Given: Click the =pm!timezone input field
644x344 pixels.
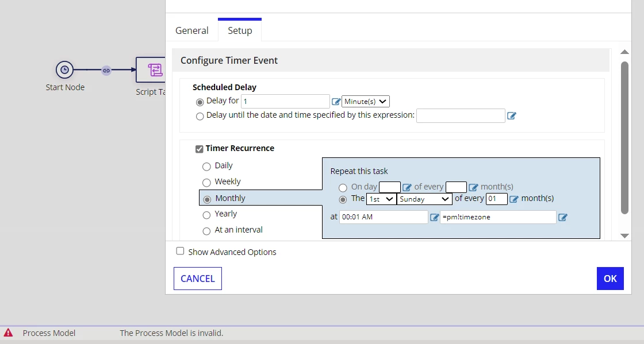Looking at the screenshot, I should point(498,217).
